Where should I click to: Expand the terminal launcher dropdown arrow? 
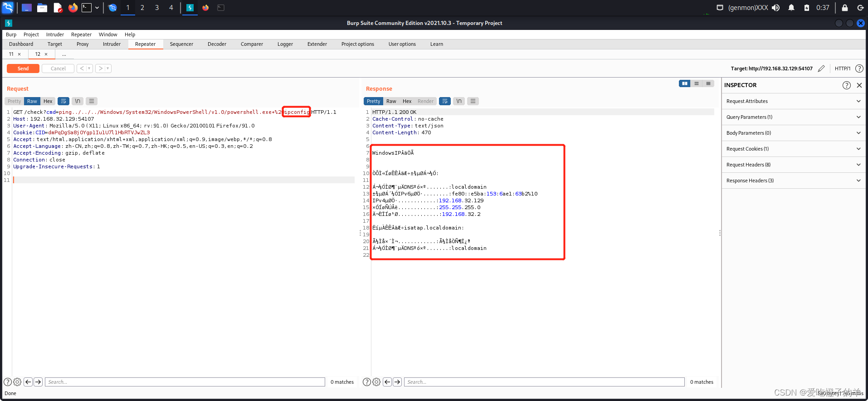(x=97, y=8)
